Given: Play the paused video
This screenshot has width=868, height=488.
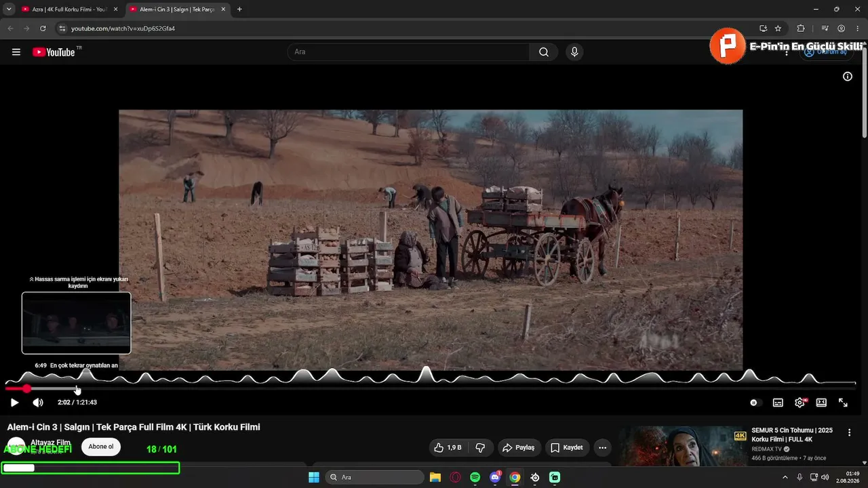Looking at the screenshot, I should [14, 403].
